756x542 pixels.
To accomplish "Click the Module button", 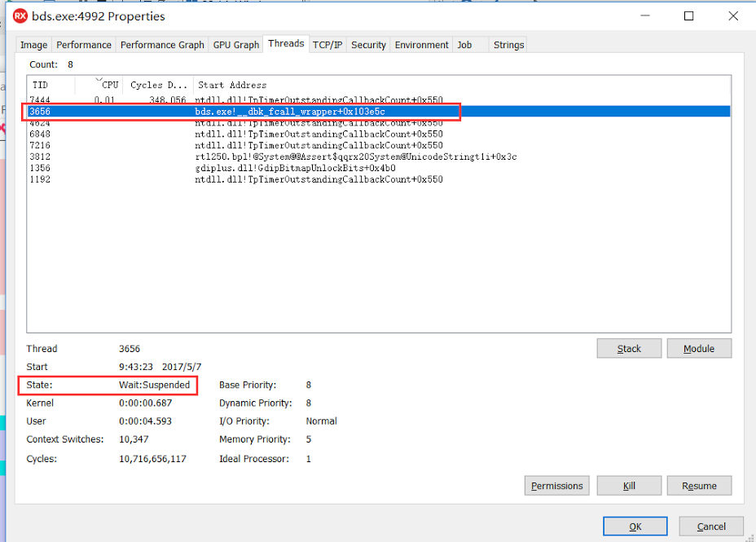I will click(x=698, y=349).
